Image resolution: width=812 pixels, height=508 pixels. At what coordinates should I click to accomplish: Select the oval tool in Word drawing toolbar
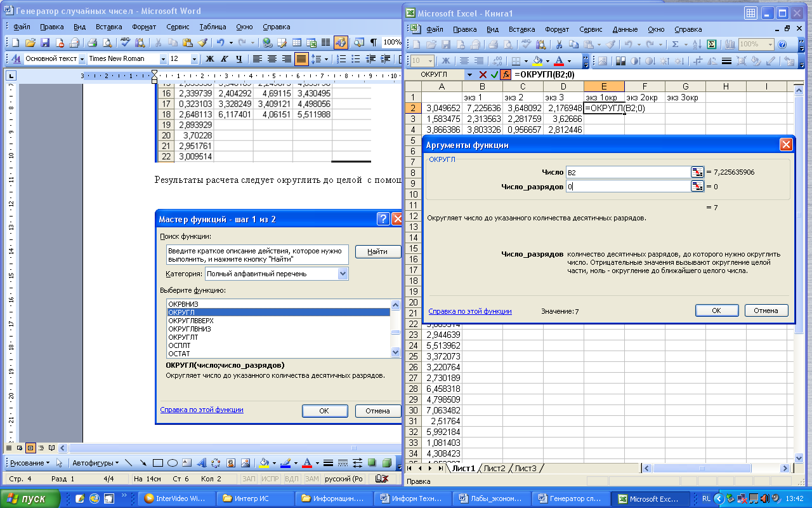(x=172, y=463)
